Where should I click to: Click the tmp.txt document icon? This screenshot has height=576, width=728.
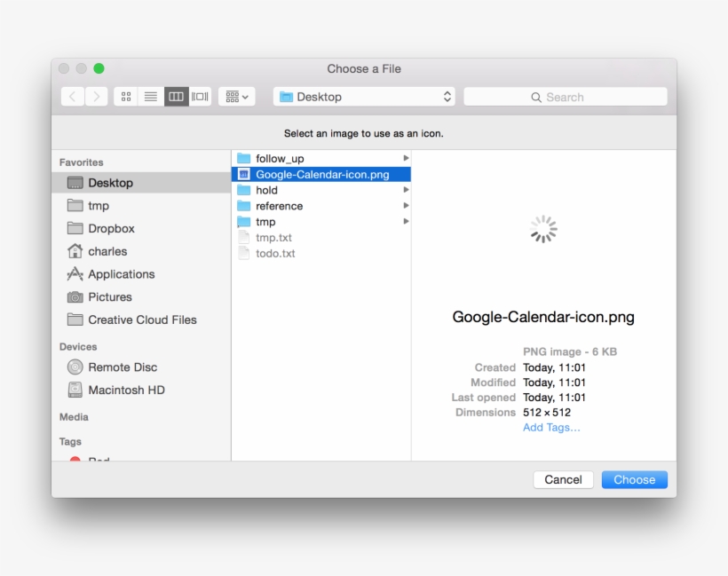[244, 238]
